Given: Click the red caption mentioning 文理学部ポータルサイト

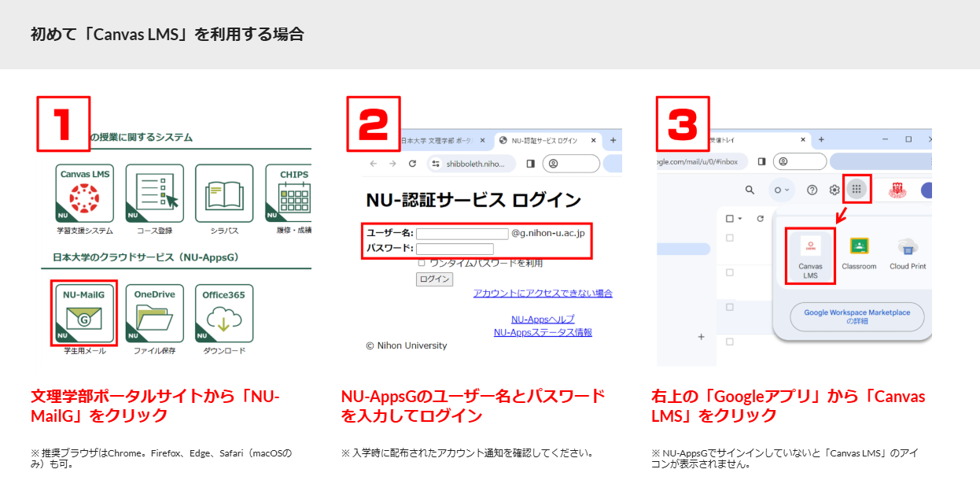Looking at the screenshot, I should click(x=155, y=405).
